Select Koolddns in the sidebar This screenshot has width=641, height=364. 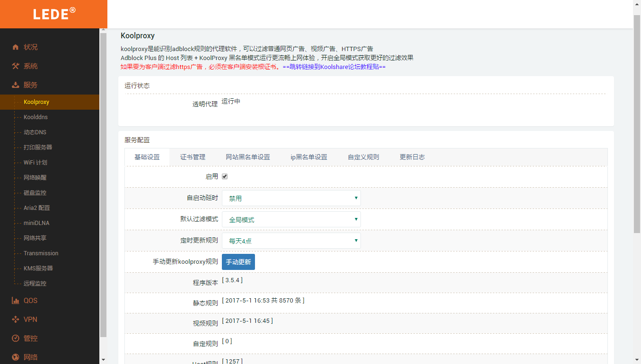(x=35, y=117)
